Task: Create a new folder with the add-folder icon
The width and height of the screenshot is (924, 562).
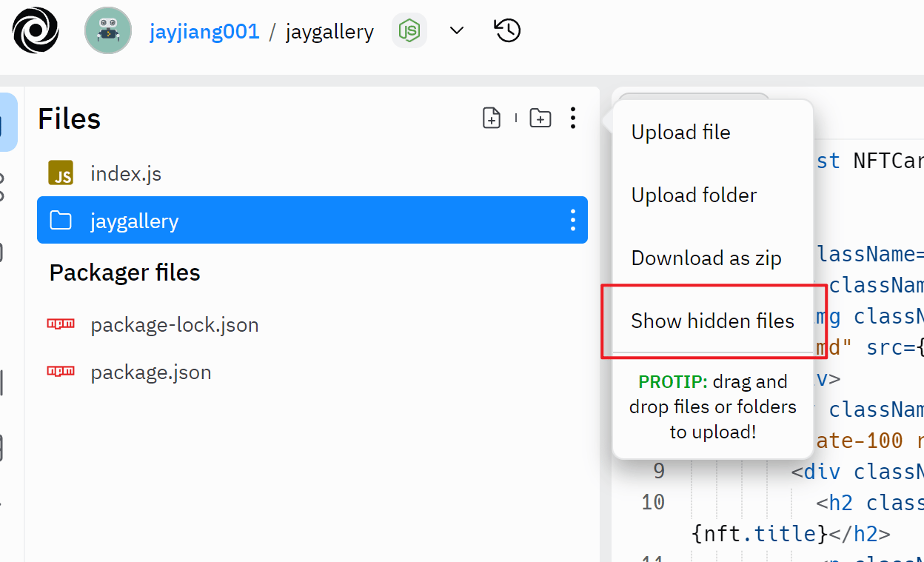Action: pyautogui.click(x=540, y=118)
